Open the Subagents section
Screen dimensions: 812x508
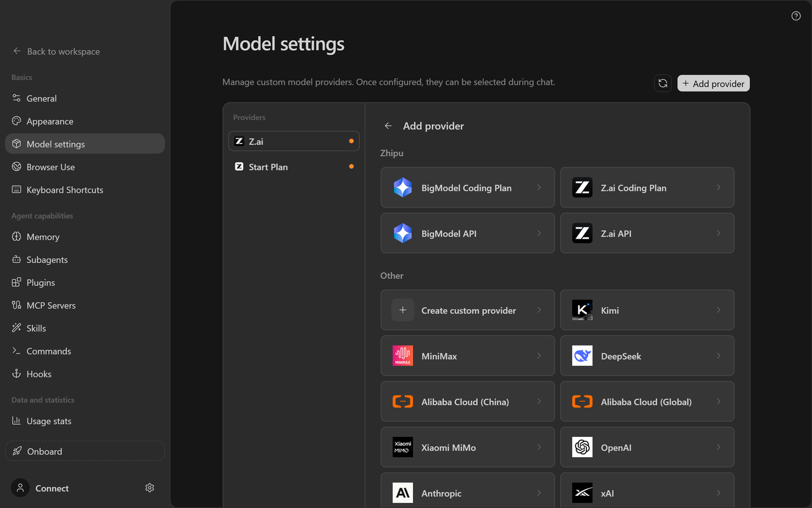pos(85,260)
